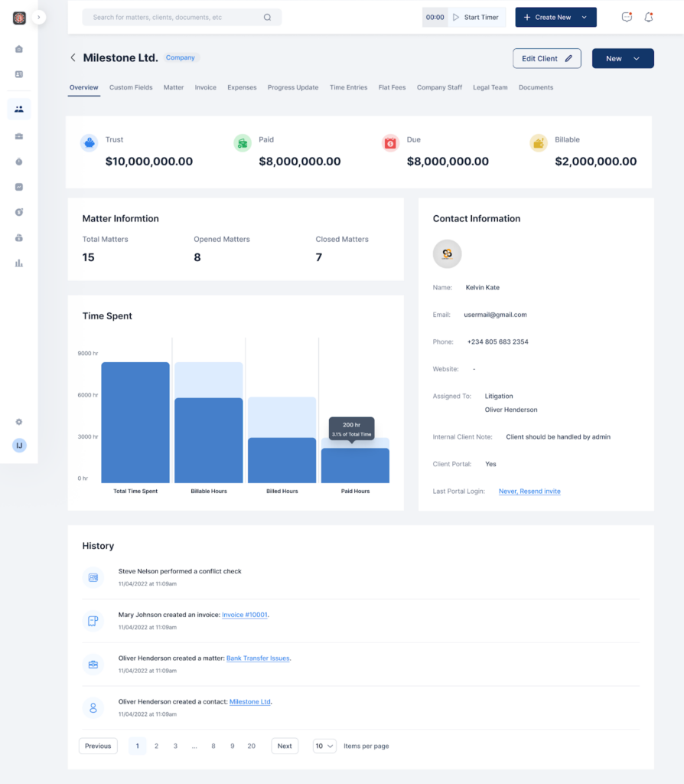Open the notifications bell

click(649, 17)
